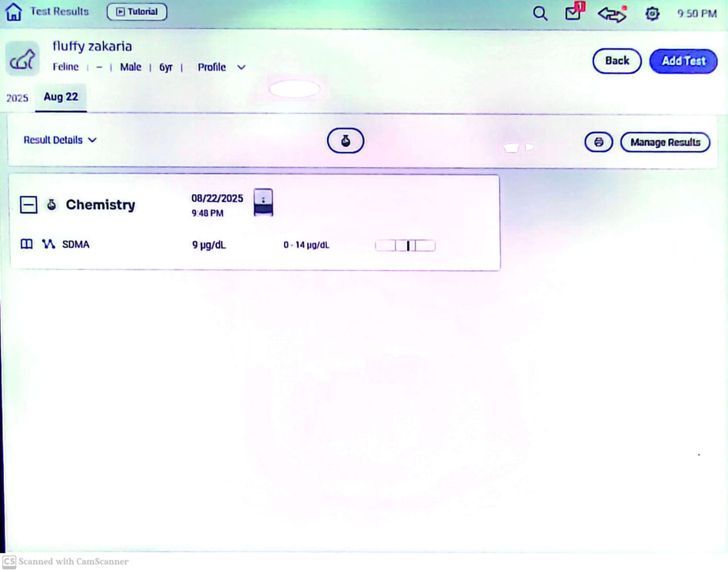Click the print results icon

[598, 142]
